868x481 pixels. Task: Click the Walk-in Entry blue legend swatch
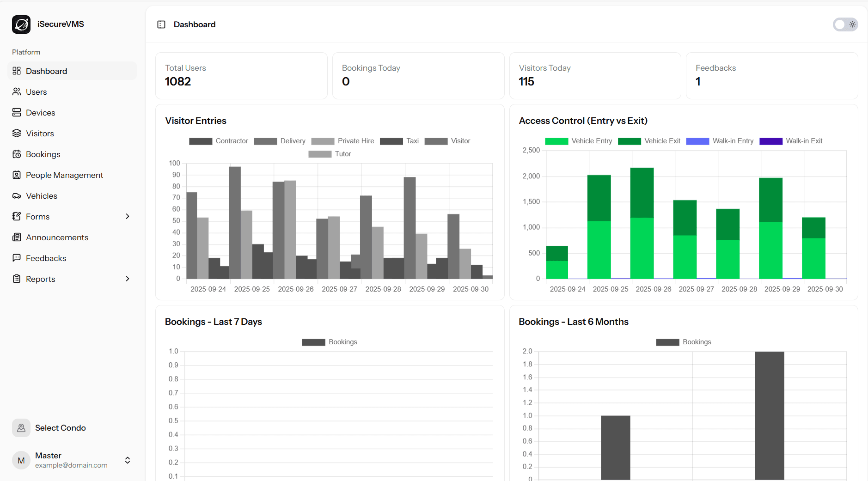coord(697,141)
